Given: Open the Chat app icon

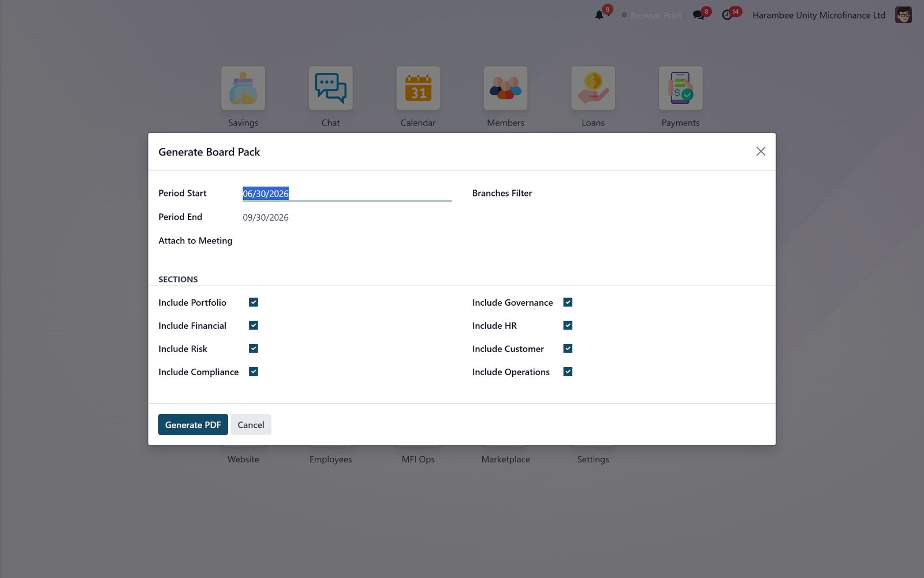Looking at the screenshot, I should point(330,88).
